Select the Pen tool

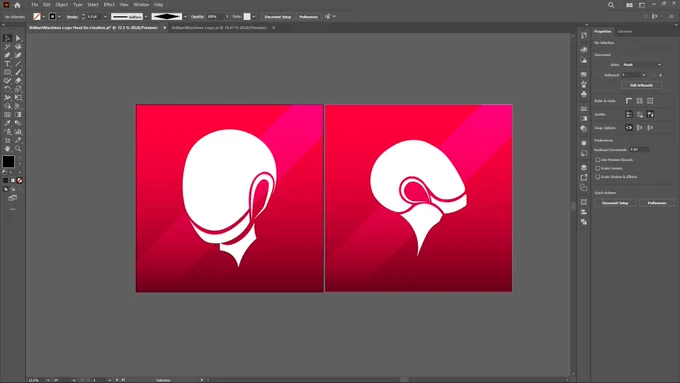[7, 55]
